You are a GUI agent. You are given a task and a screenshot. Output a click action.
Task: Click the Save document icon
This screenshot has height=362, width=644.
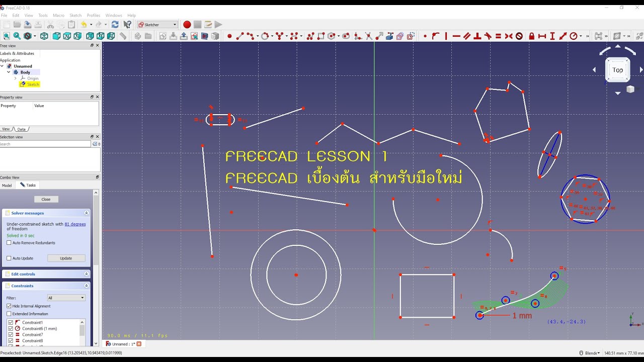pos(28,25)
